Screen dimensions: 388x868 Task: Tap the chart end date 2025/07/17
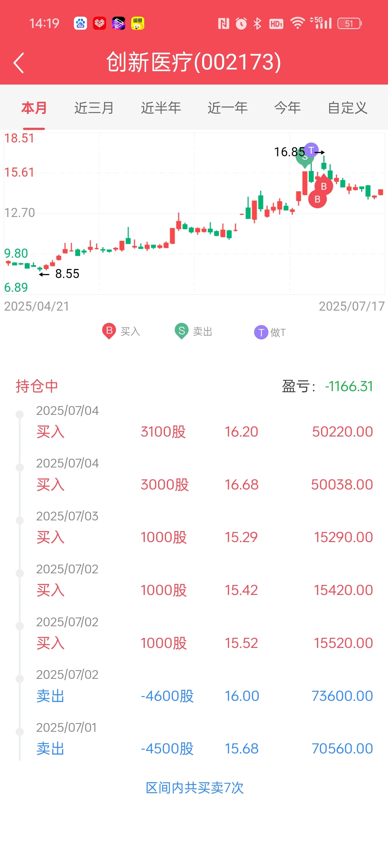(352, 306)
